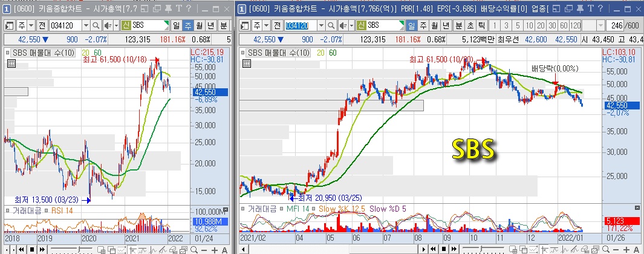Click the 120 interval button in right window
Screen dimensions: 644x254
[575, 25]
